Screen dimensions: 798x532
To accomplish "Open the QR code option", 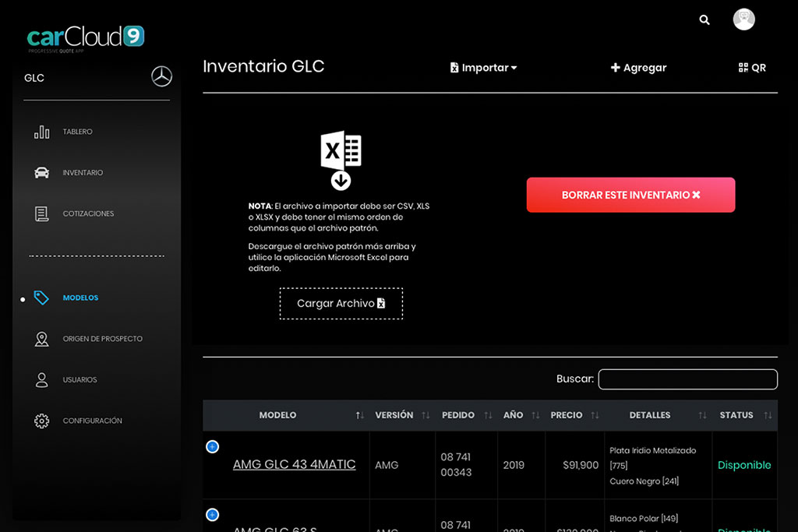I will coord(752,68).
